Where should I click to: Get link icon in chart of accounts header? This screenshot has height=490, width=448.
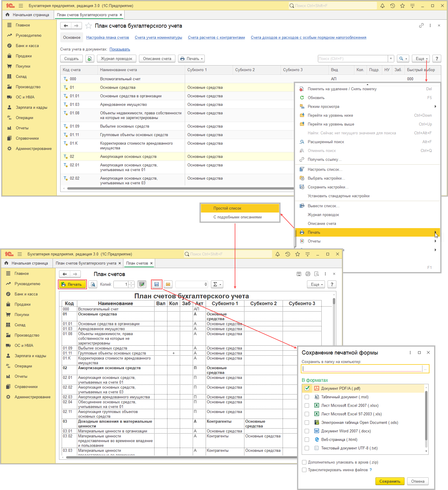pos(421,26)
